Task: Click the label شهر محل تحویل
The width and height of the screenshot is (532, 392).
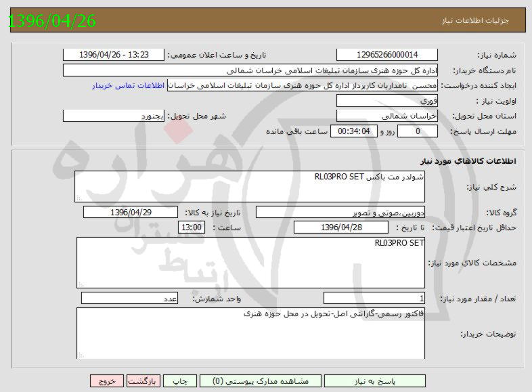Action: tap(197, 116)
